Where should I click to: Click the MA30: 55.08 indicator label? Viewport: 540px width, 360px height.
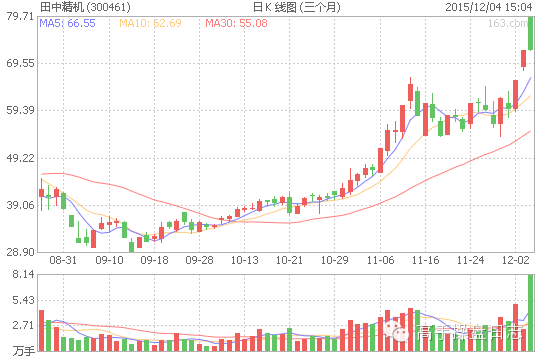click(x=236, y=23)
